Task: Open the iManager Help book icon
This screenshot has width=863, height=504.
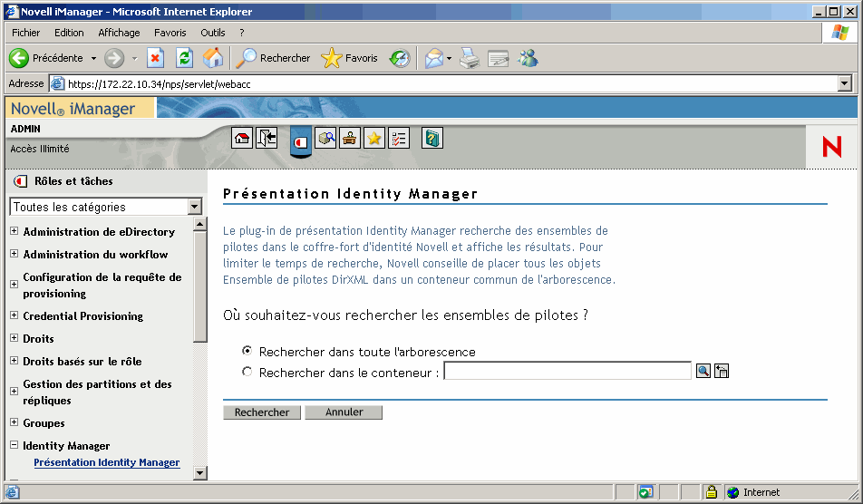Action: 432,138
